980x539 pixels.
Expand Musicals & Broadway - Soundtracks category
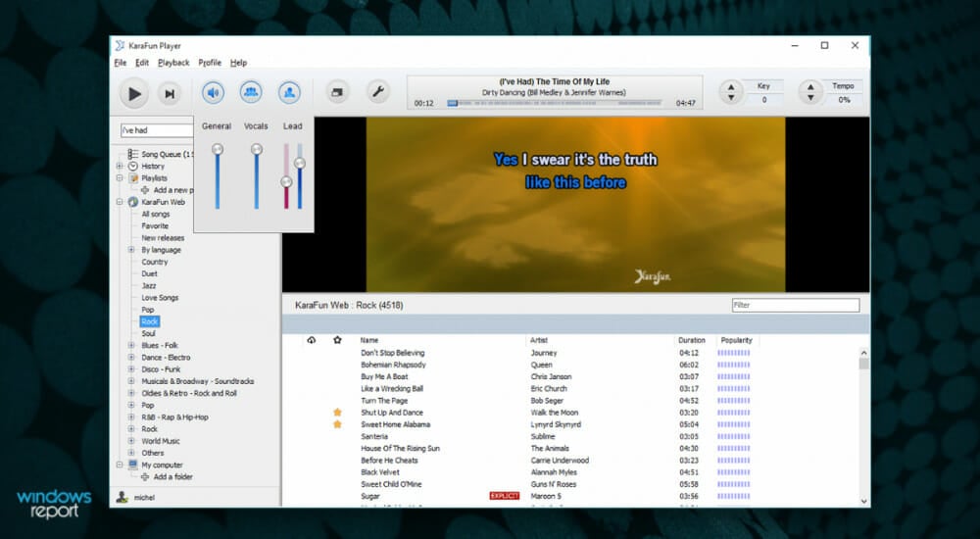(131, 381)
